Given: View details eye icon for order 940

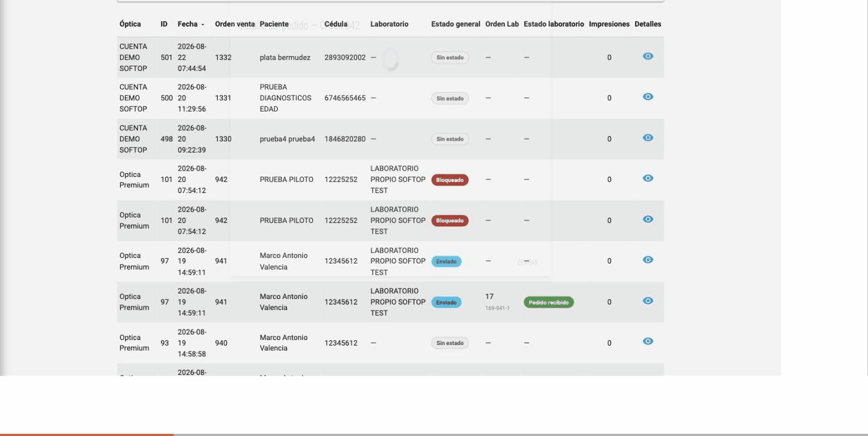Looking at the screenshot, I should click(648, 342).
